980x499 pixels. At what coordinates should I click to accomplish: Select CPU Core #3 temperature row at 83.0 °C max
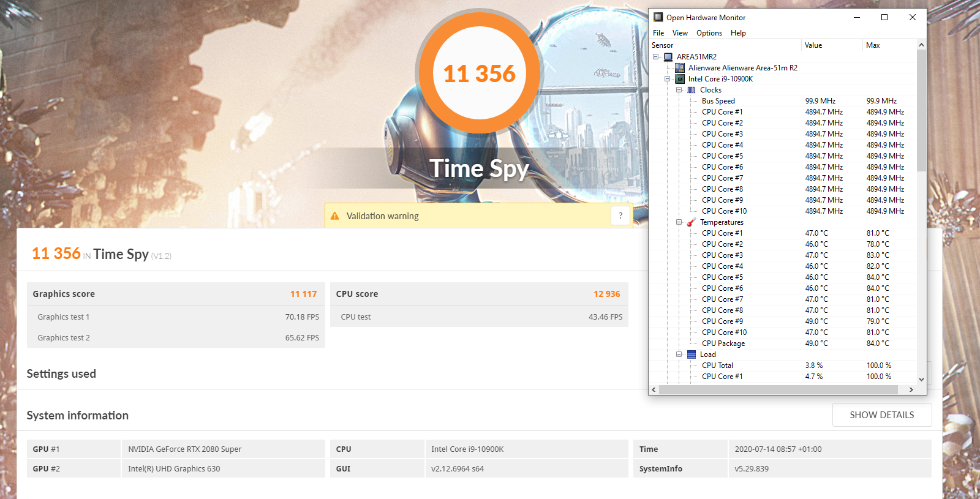[783, 255]
